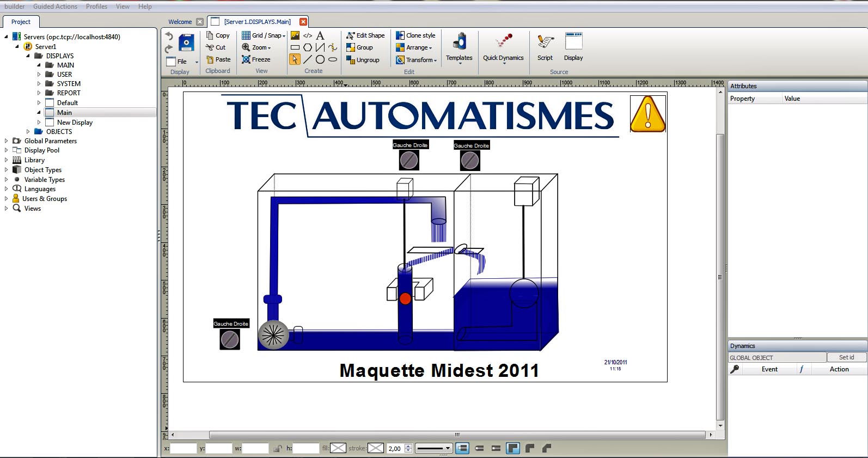This screenshot has height=458, width=868.
Task: Expand the USER folder node
Action: (39, 74)
